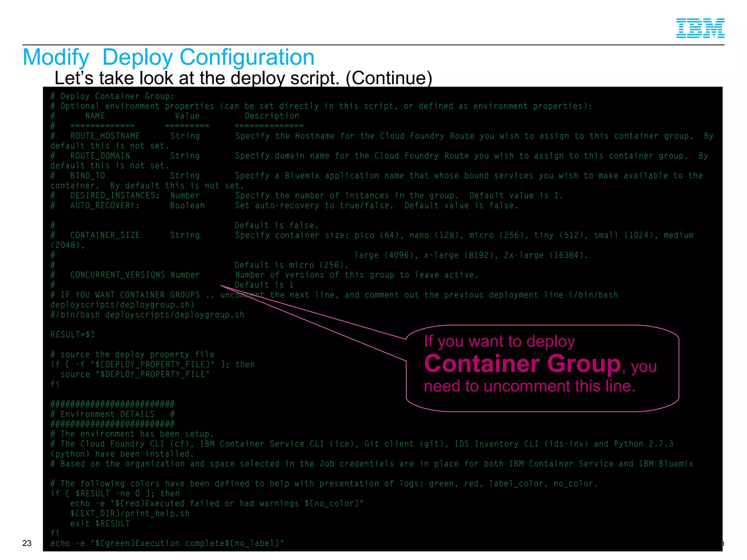Select the CONCURRENT_VERSIONS property name
Image resolution: width=747 pixels, height=560 pixels.
point(117,275)
